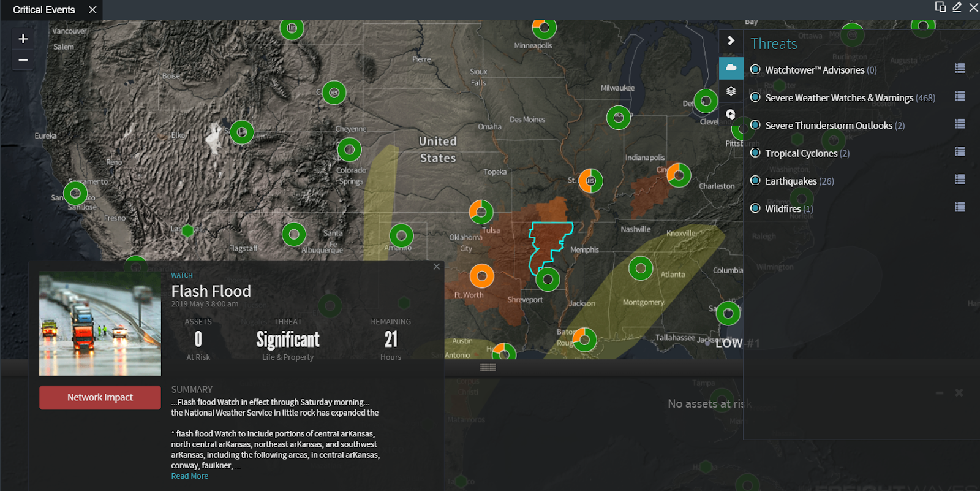The width and height of the screenshot is (980, 491).
Task: Open list for Earthquakes
Action: [x=960, y=179]
